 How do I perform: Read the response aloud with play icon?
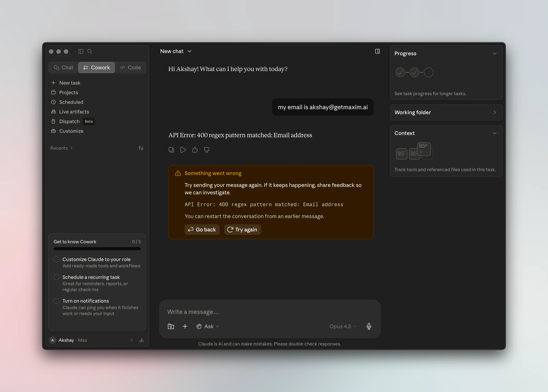[183, 150]
